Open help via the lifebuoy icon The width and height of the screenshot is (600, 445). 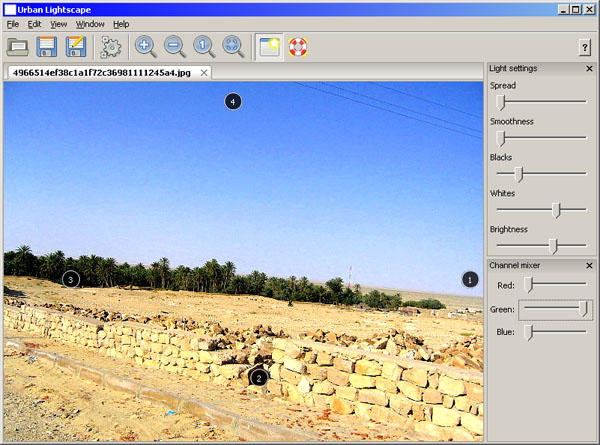pos(298,46)
